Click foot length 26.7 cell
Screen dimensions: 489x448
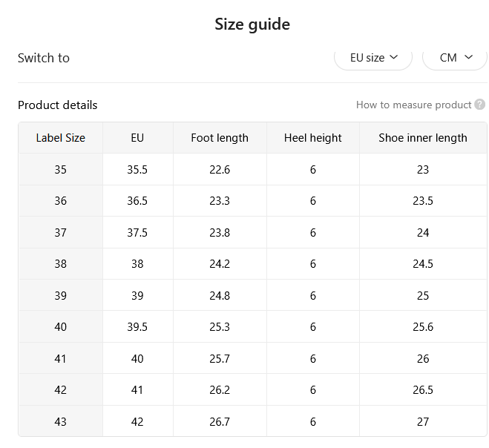[220, 421]
